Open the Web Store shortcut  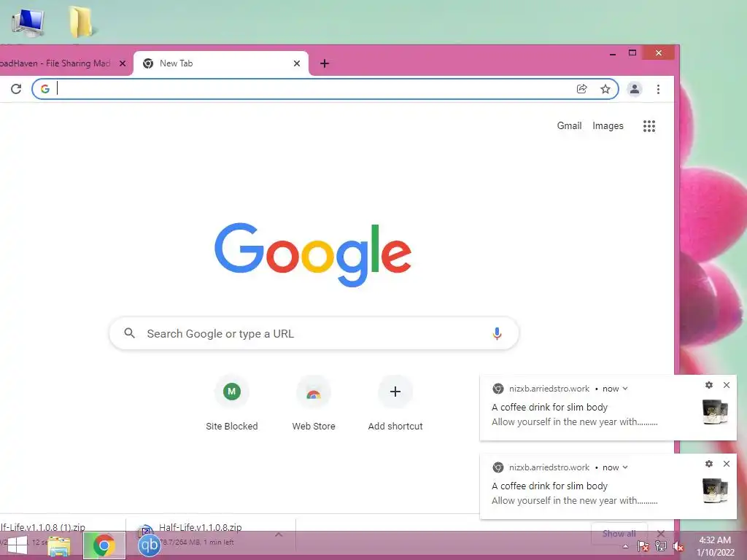(314, 404)
